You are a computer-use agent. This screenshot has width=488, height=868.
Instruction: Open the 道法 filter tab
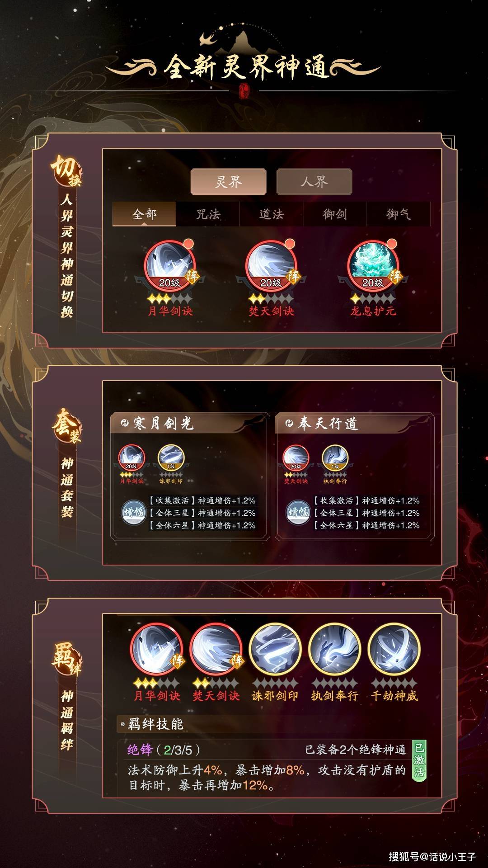[272, 214]
